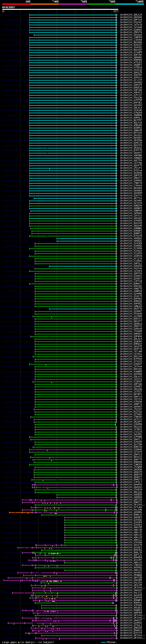146x644 pixels.
Task: Click the purple ~60% identity legend segment
Action: click(x=73, y=4)
